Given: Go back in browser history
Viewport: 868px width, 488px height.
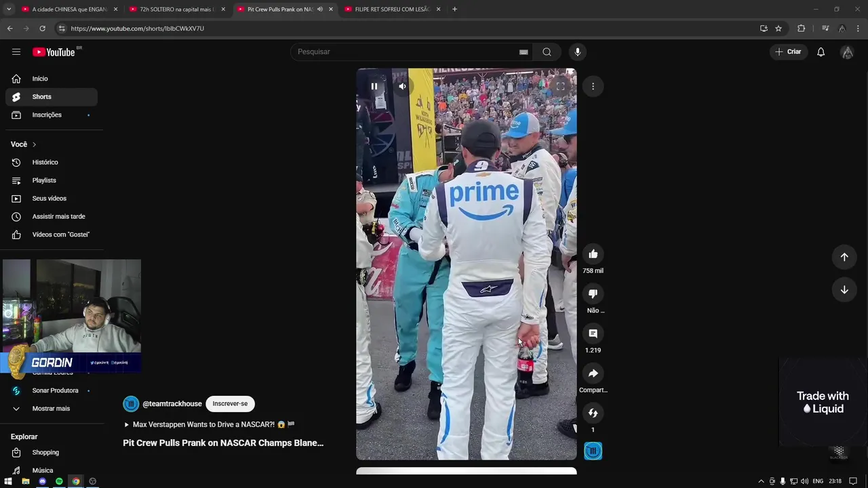Looking at the screenshot, I should tap(9, 28).
